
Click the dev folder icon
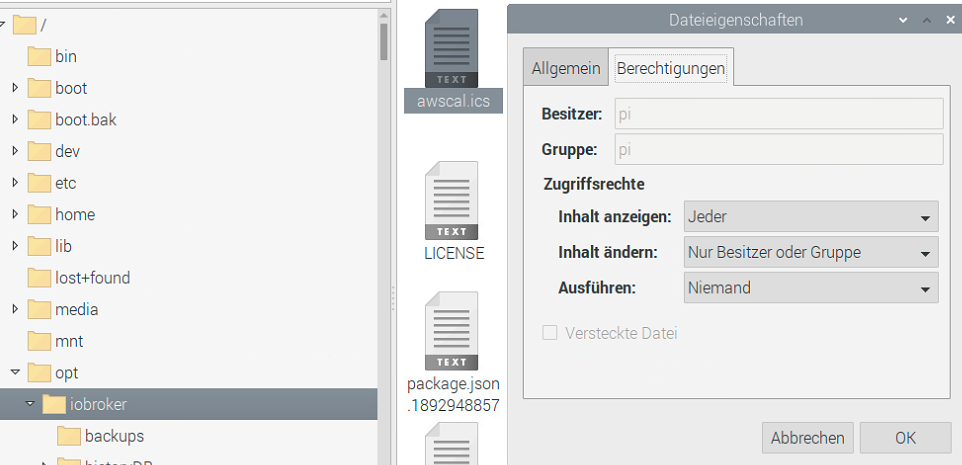(39, 152)
